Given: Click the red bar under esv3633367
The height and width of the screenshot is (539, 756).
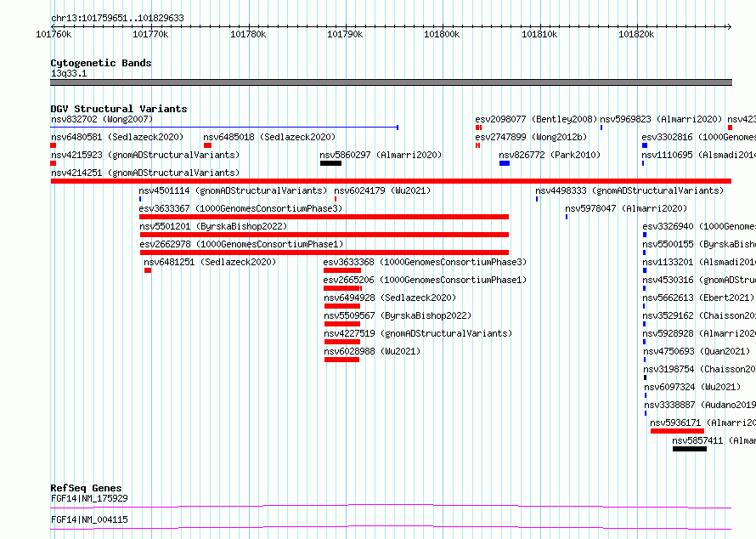Looking at the screenshot, I should tap(324, 217).
